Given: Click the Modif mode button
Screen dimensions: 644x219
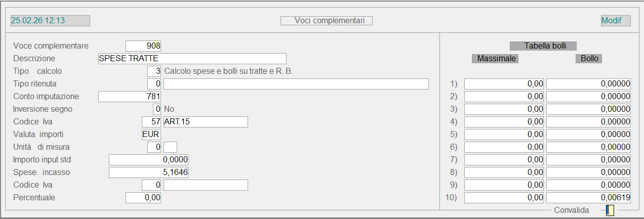Looking at the screenshot, I should point(615,21).
